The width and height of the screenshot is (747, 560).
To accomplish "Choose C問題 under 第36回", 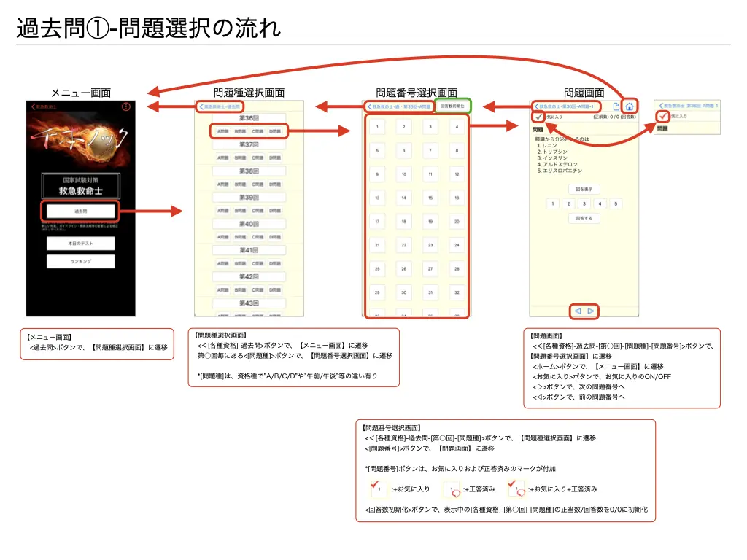I will click(258, 131).
